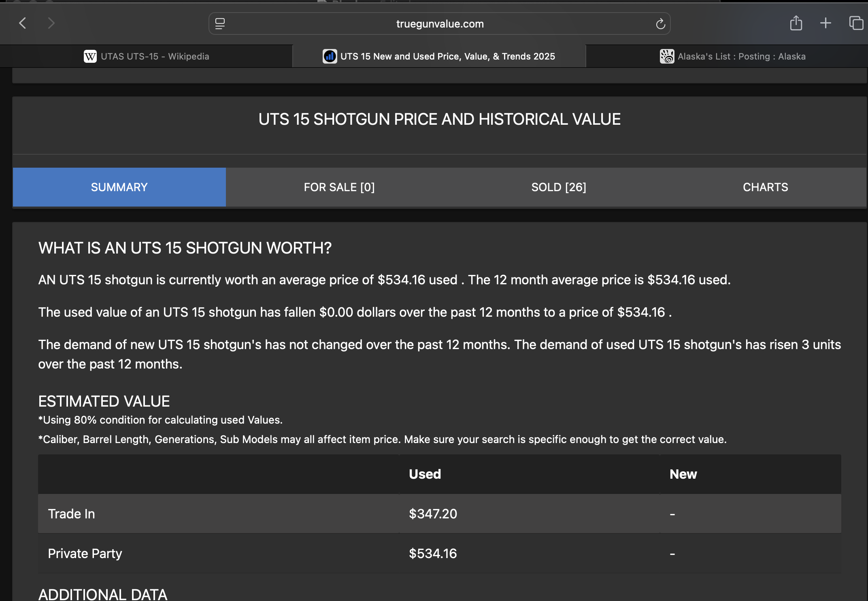The height and width of the screenshot is (601, 868).
Task: Open the SUMMARY tab
Action: [119, 187]
